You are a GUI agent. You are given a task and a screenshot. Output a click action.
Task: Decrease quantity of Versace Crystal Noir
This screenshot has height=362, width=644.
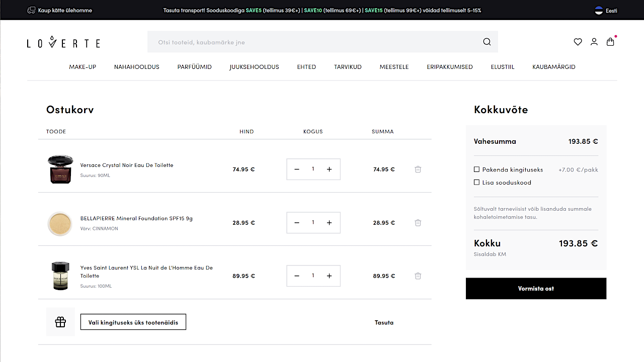tap(297, 169)
